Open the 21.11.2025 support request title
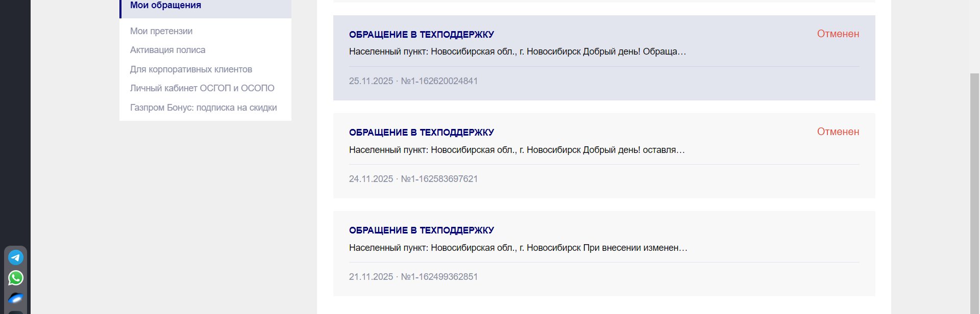980x314 pixels. pyautogui.click(x=422, y=230)
